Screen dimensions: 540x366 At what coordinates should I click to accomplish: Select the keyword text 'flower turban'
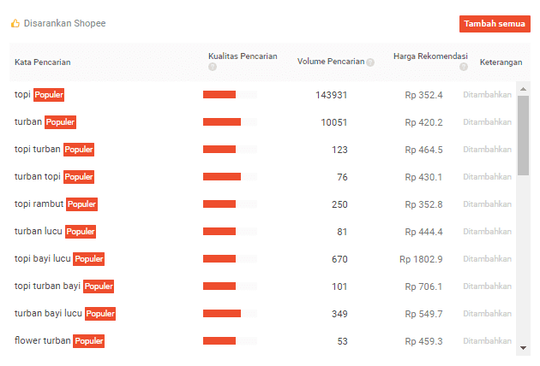click(x=42, y=341)
